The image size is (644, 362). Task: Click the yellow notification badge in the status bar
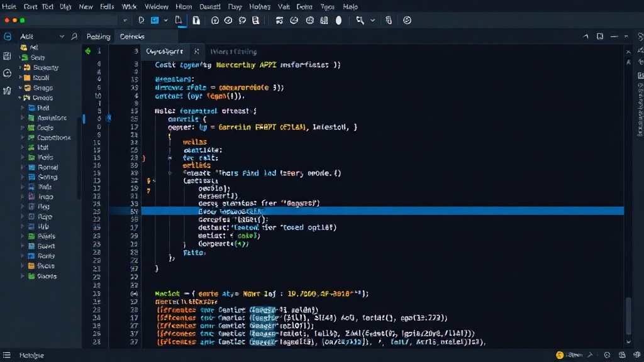tap(559, 355)
